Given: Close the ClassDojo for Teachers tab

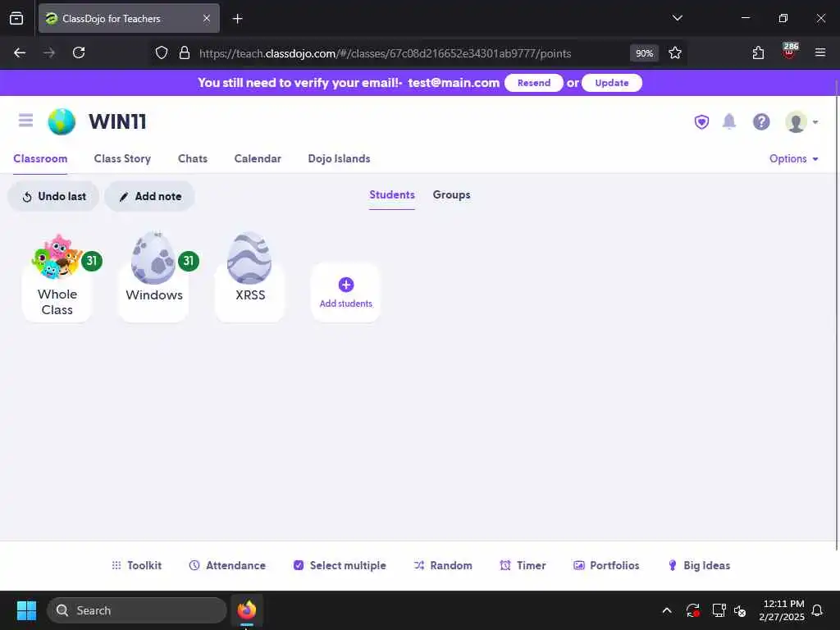Looking at the screenshot, I should coord(207,18).
